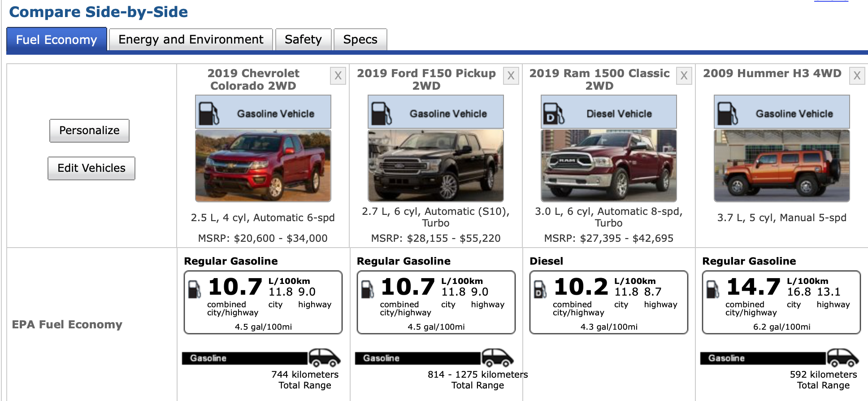This screenshot has height=401, width=868.
Task: Click the car icon on Colorado range bar
Action: click(325, 358)
